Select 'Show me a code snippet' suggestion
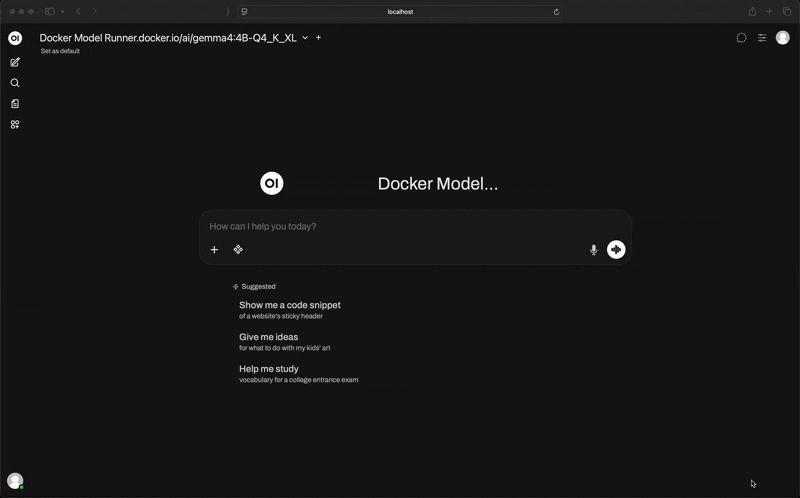Image resolution: width=800 pixels, height=498 pixels. pos(290,310)
